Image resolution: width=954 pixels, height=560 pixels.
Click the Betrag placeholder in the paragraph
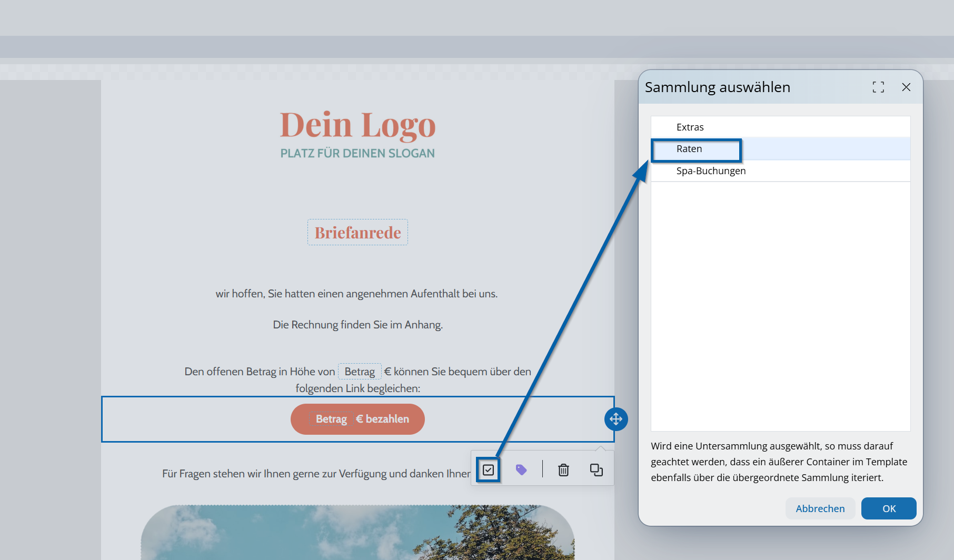tap(360, 372)
